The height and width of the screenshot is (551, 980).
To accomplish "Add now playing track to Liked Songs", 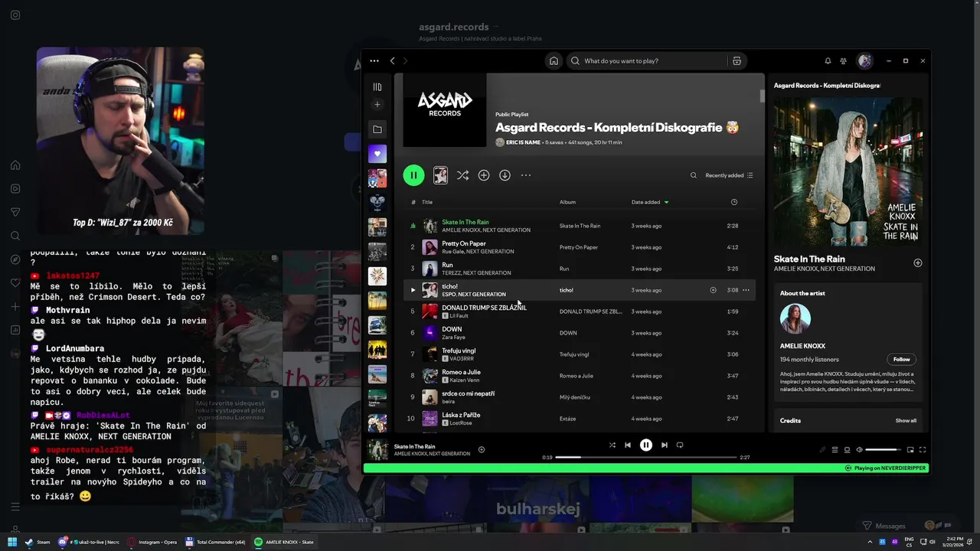I will (x=482, y=449).
